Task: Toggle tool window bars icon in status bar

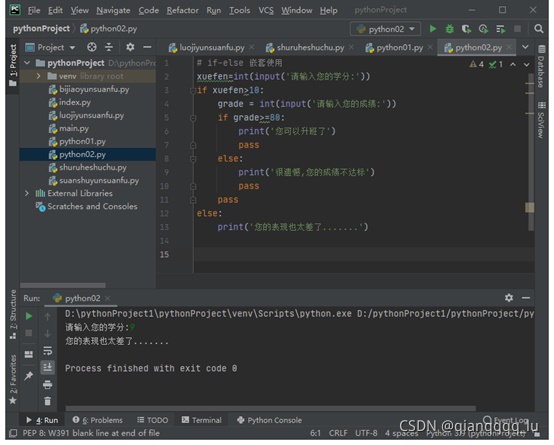Action: click(13, 433)
